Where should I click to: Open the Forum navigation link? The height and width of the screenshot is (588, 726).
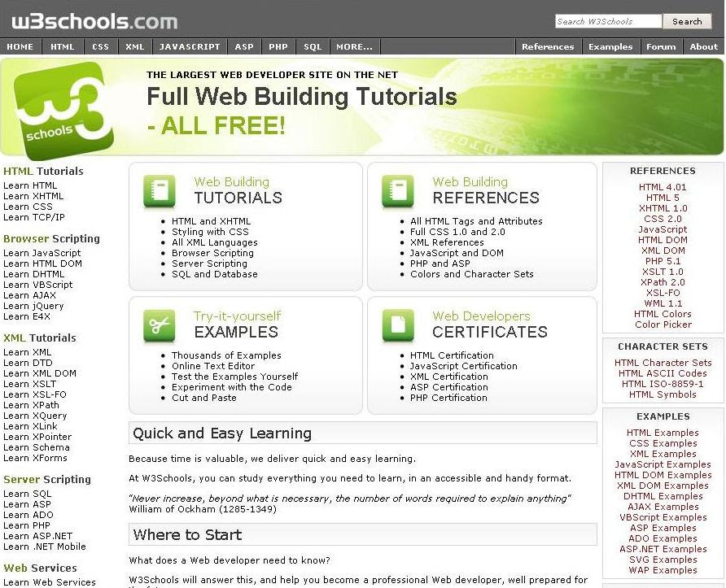coord(661,46)
